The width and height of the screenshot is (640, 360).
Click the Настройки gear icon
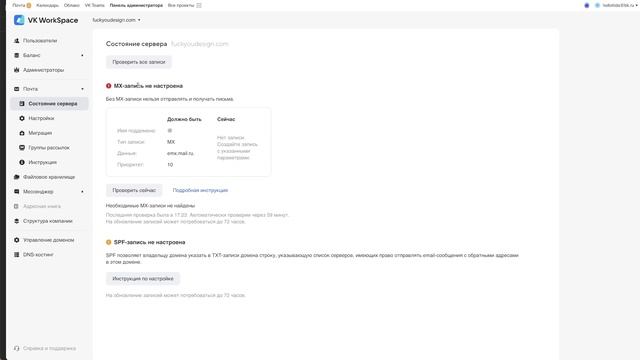tap(22, 118)
